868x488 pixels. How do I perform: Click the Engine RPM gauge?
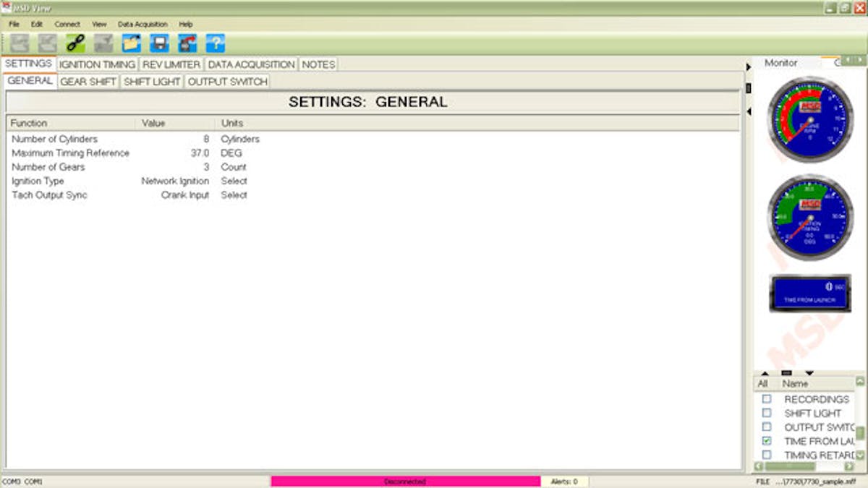[810, 119]
